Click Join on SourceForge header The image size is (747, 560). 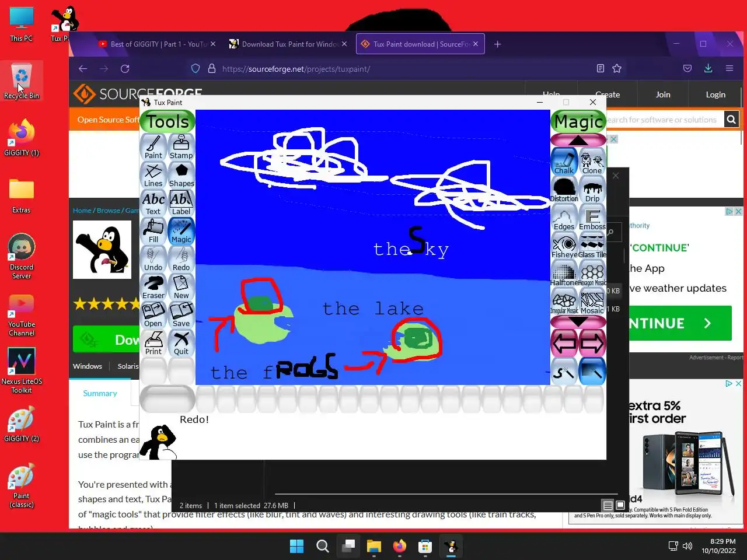click(x=663, y=94)
